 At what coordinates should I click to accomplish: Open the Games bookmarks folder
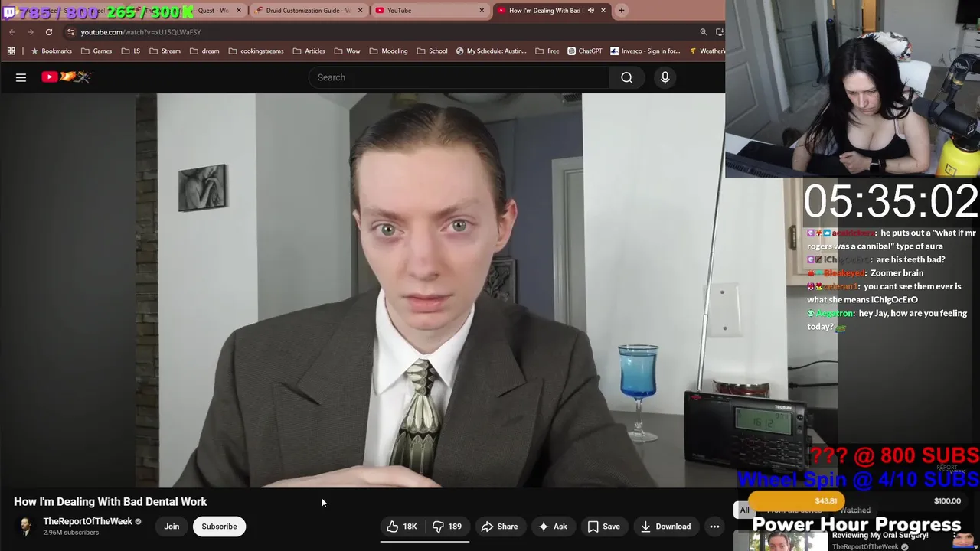[96, 51]
